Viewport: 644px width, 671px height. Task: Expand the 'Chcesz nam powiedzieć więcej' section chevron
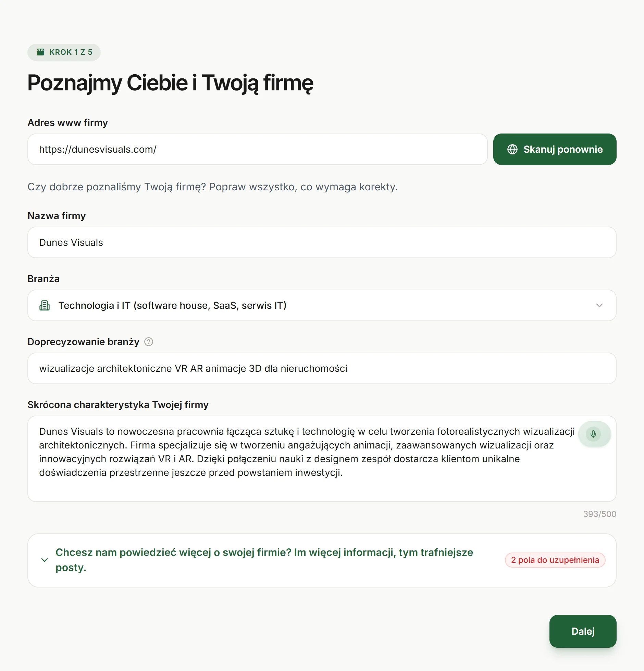tap(45, 560)
